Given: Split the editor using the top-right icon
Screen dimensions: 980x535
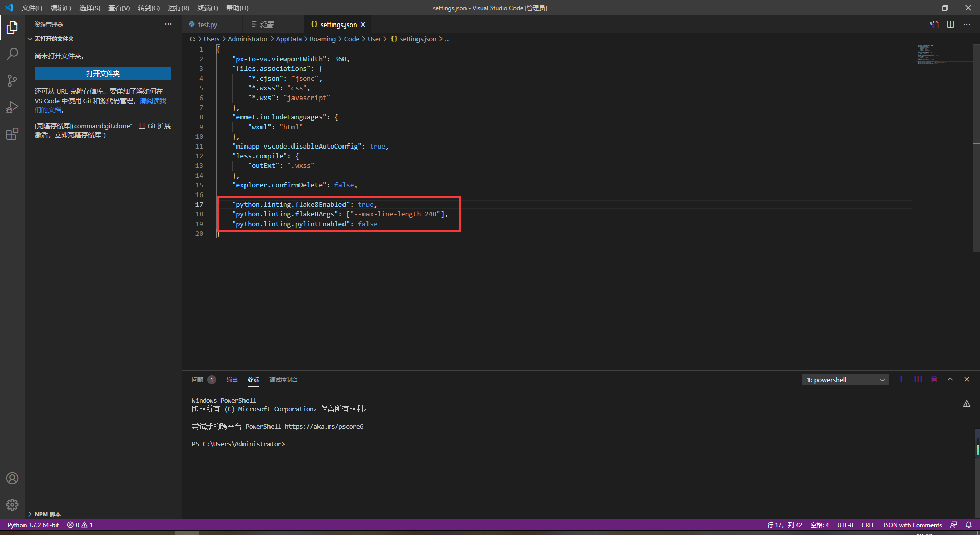Looking at the screenshot, I should [x=950, y=24].
